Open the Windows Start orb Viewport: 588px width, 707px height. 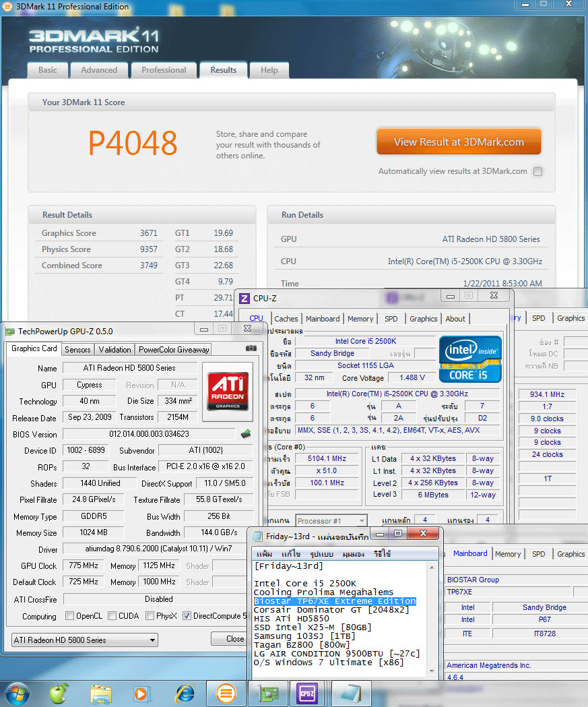[17, 694]
